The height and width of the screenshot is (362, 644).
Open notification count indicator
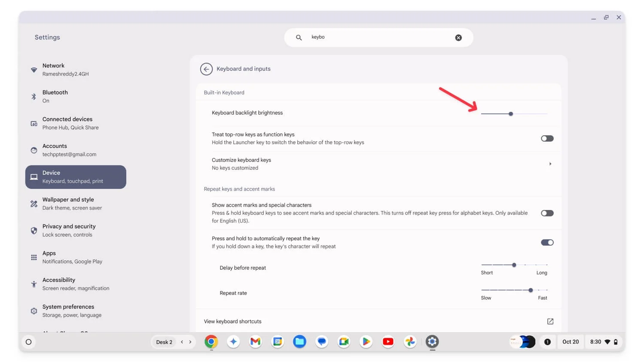point(547,342)
